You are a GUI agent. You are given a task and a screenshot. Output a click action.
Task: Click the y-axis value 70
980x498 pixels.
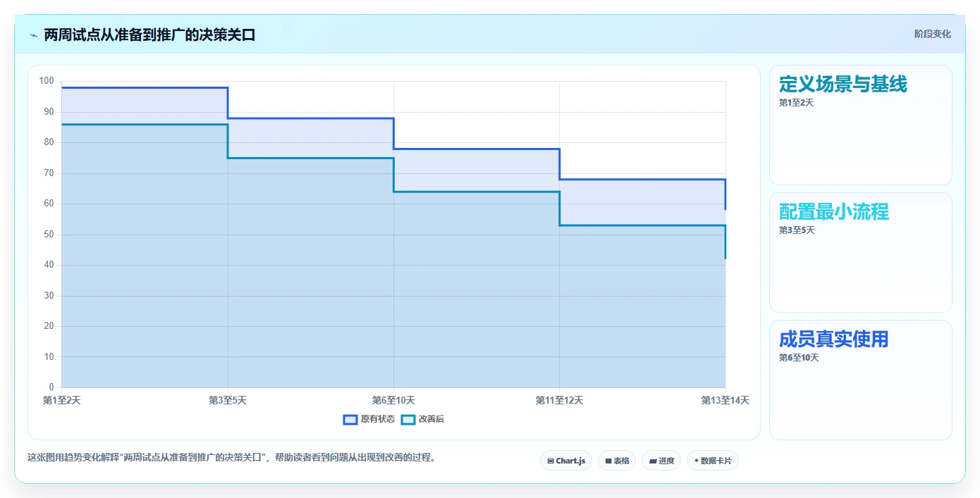pyautogui.click(x=49, y=173)
